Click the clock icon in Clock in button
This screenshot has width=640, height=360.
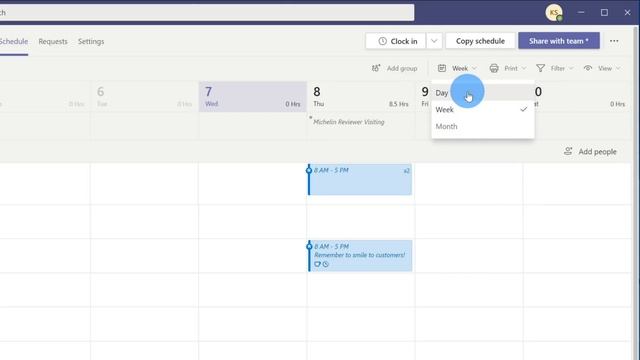pyautogui.click(x=382, y=41)
